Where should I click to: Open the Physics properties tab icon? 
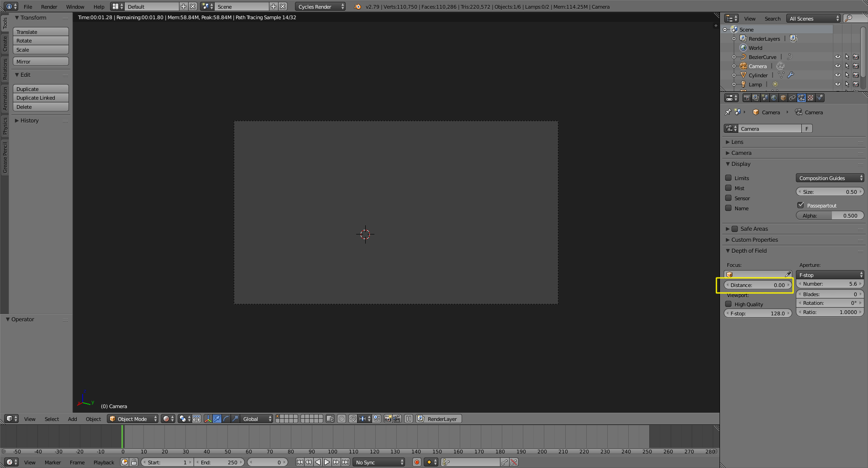820,98
